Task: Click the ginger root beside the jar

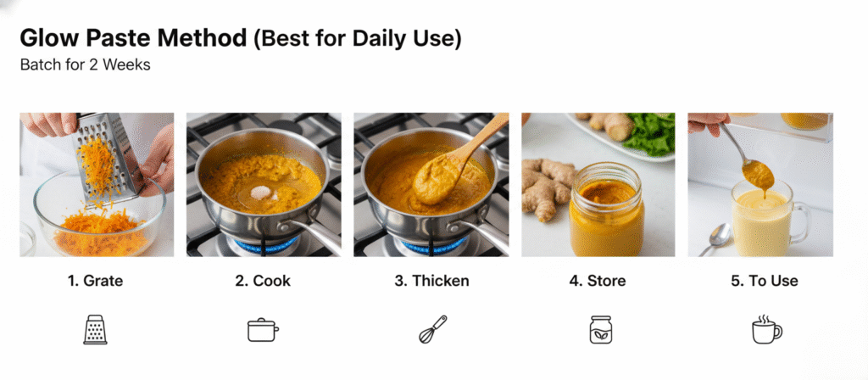Action: point(545,189)
